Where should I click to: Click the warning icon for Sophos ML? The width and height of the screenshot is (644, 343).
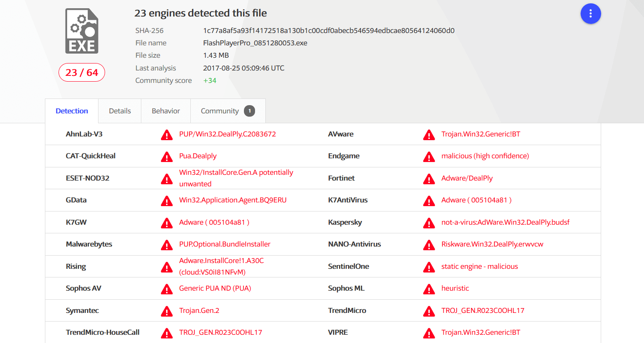pos(429,289)
